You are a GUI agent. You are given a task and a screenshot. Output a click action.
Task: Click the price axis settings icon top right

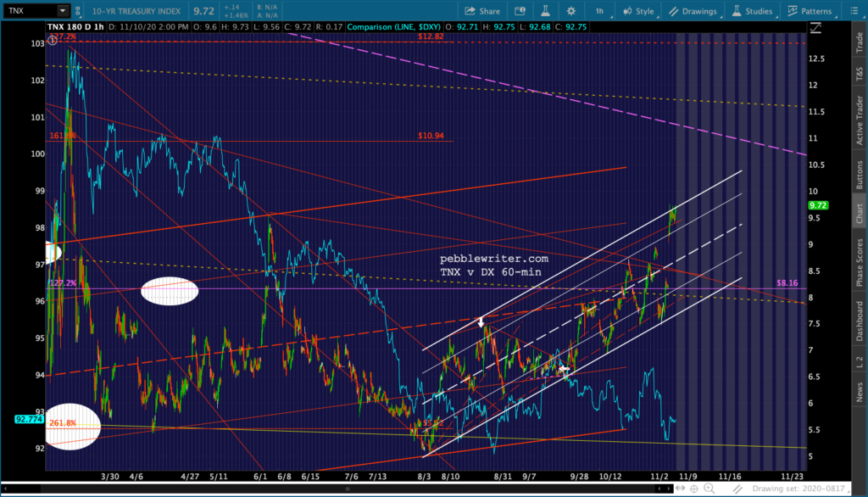(815, 28)
